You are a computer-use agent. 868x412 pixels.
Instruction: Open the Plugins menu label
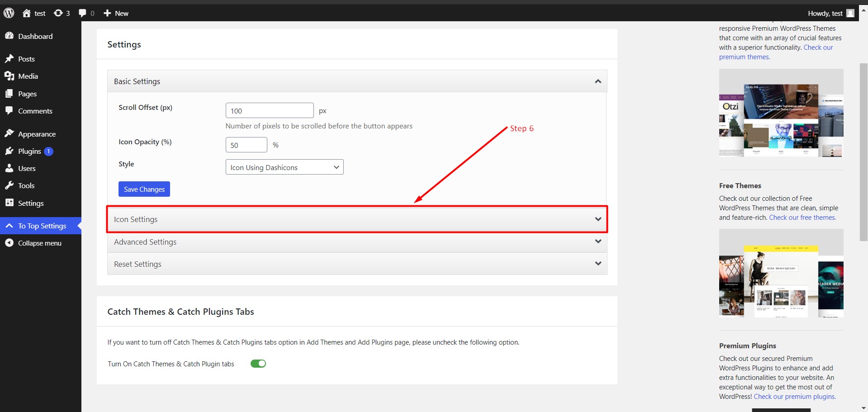click(29, 151)
